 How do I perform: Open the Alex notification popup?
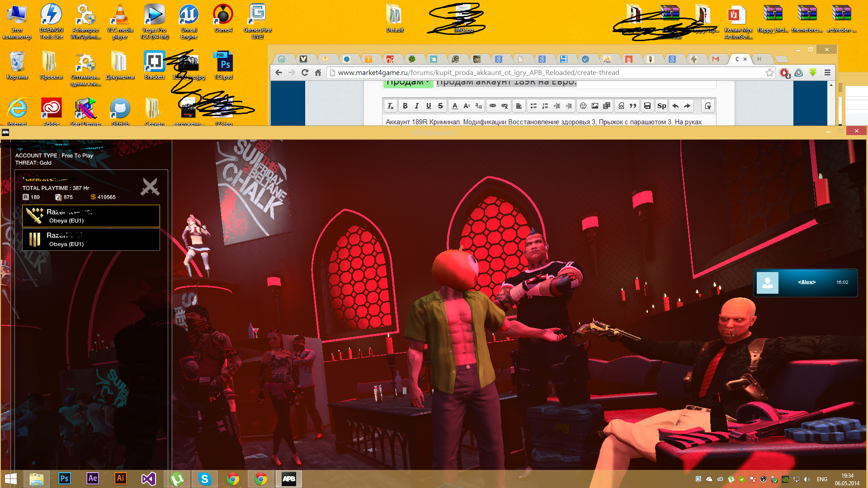click(x=806, y=283)
